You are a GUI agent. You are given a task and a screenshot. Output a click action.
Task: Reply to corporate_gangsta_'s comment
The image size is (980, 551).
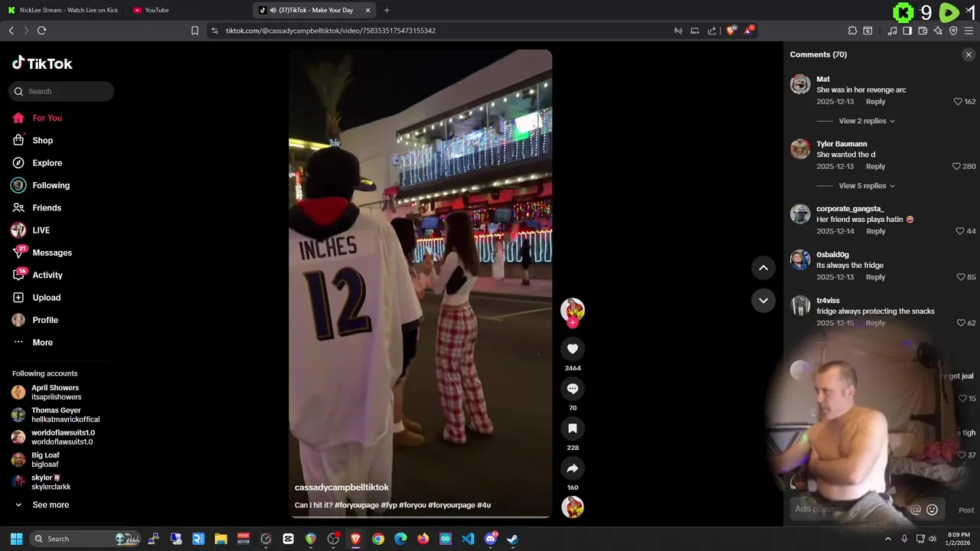coord(875,231)
